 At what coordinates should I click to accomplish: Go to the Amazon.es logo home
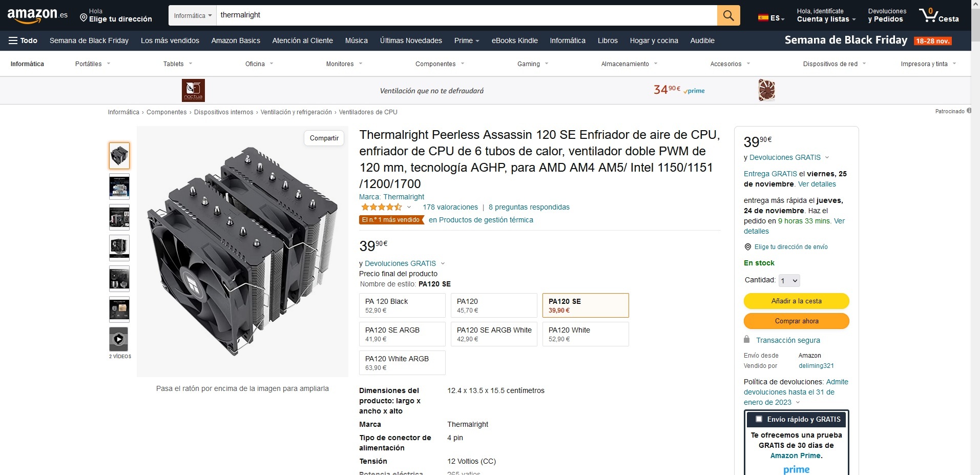click(x=37, y=15)
